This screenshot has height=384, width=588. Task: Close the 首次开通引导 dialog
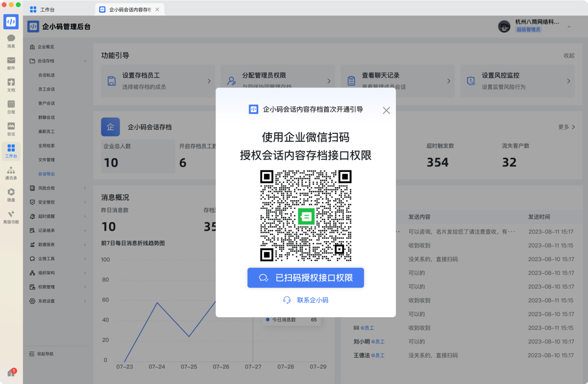pyautogui.click(x=386, y=110)
